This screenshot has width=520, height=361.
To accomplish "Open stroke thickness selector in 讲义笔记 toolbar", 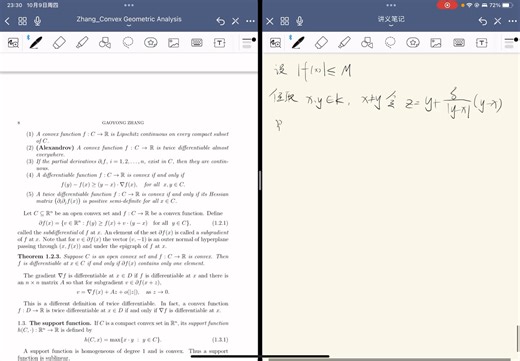I will (511, 43).
